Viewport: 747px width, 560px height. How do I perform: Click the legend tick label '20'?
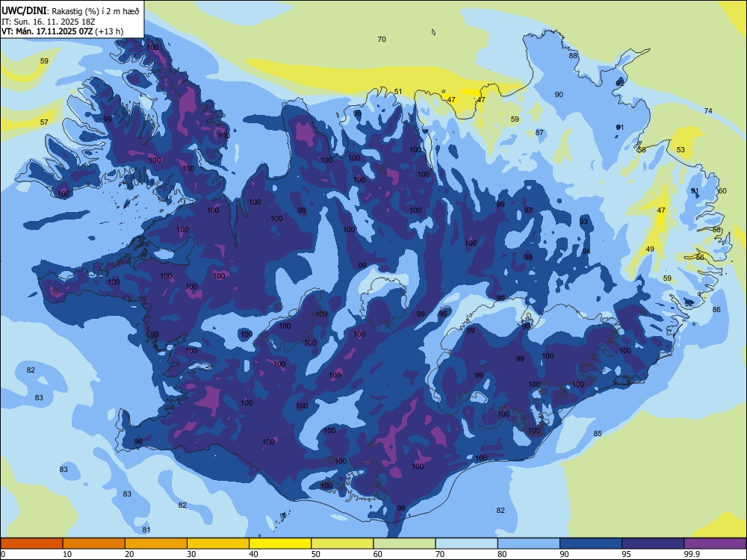pyautogui.click(x=129, y=554)
